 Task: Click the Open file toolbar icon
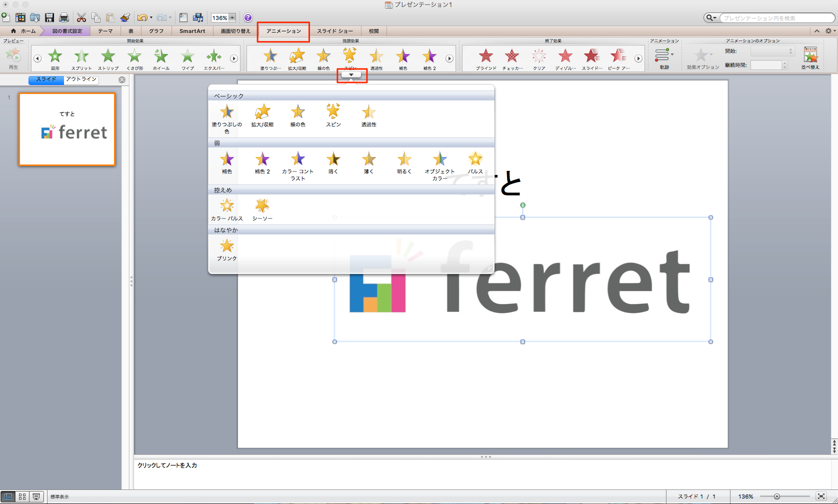tap(34, 17)
